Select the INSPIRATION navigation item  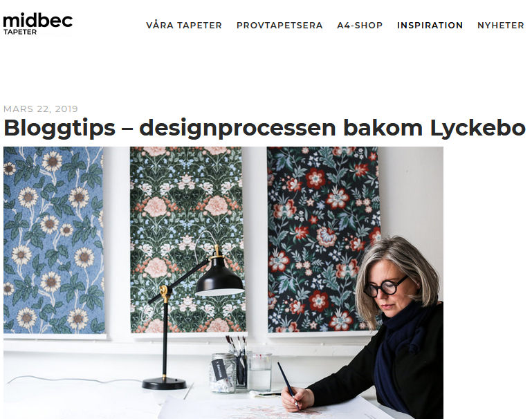pos(430,26)
